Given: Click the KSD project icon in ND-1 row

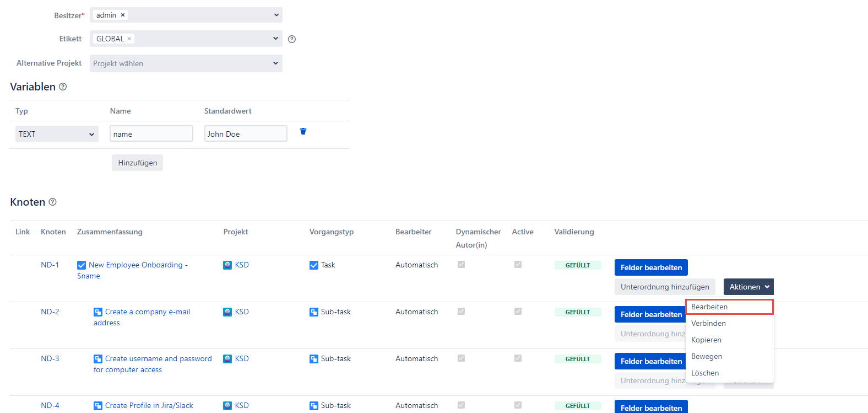Looking at the screenshot, I should point(227,265).
